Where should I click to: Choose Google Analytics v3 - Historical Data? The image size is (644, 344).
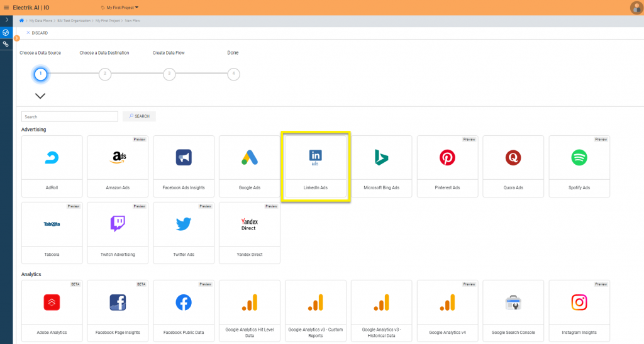coord(382,311)
